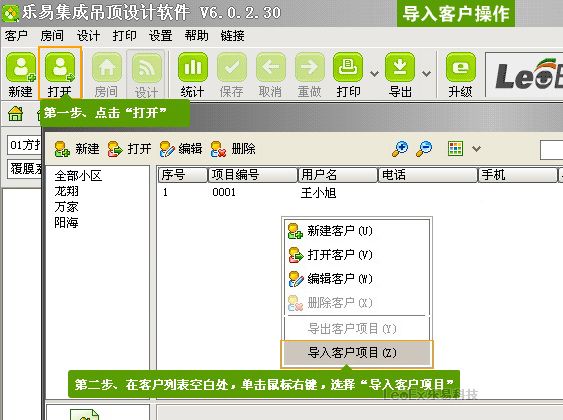
Task: Click the 编辑 button in customer dialog
Action: [x=181, y=148]
